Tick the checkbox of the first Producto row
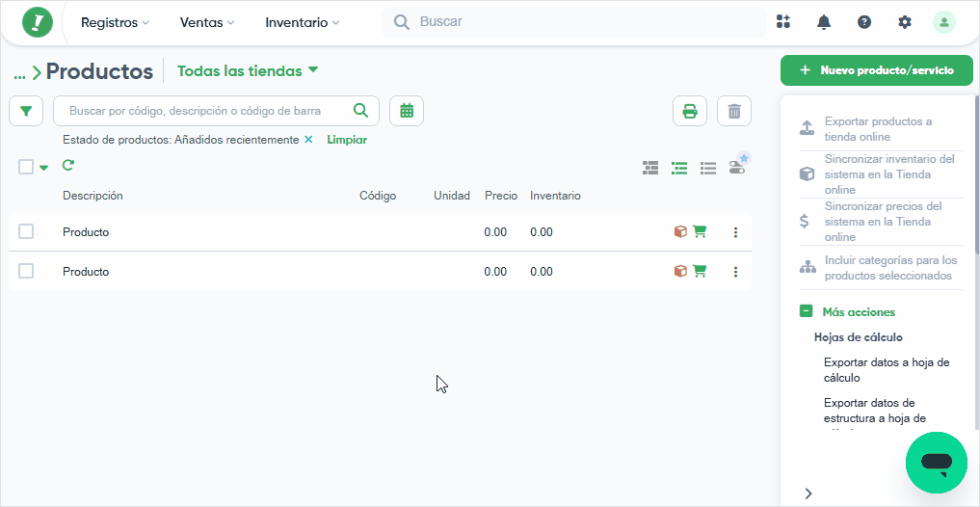This screenshot has height=507, width=980. tap(26, 232)
